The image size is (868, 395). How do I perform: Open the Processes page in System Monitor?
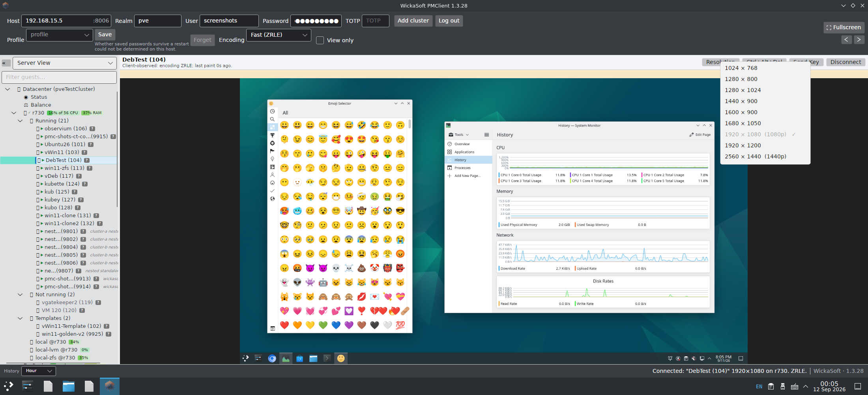468,168
